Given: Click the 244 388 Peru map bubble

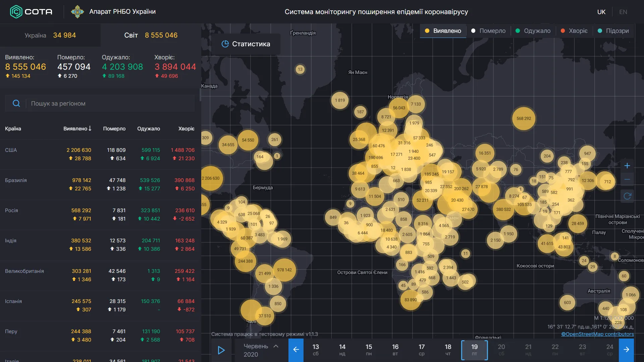Looking at the screenshot, I should click(x=246, y=261).
